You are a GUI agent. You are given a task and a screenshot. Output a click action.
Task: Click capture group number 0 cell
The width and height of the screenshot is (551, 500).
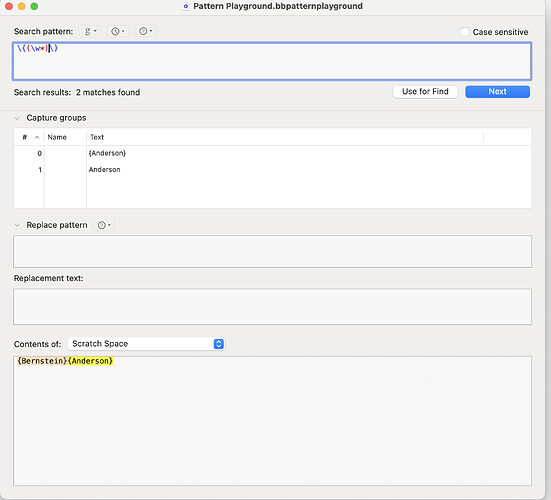click(39, 153)
